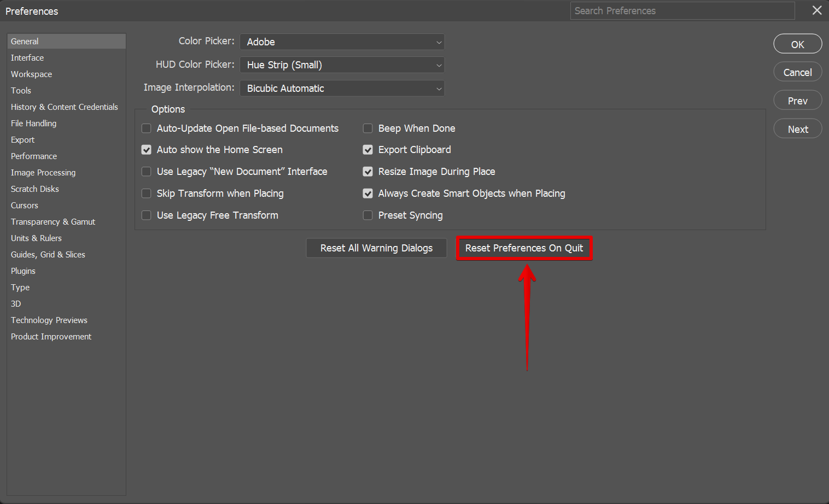Uncheck Auto show the Home Screen
Image resolution: width=829 pixels, height=504 pixels.
147,150
